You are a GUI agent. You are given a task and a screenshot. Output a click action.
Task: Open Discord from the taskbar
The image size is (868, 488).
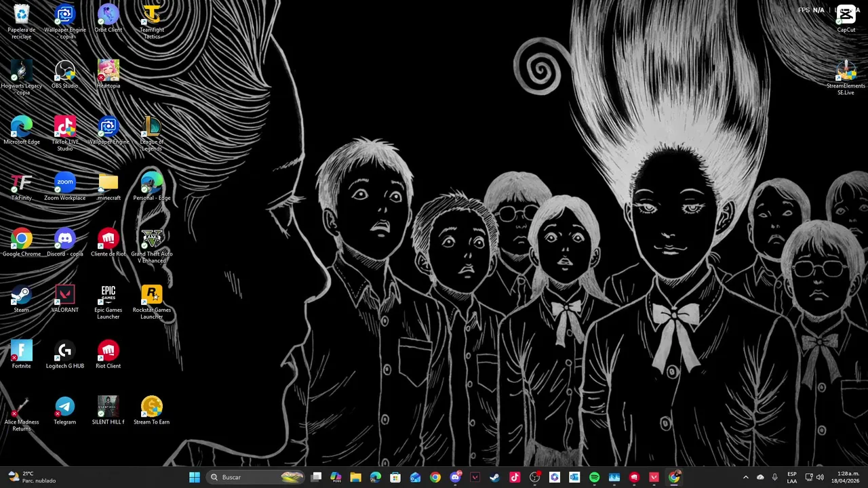[x=455, y=477]
